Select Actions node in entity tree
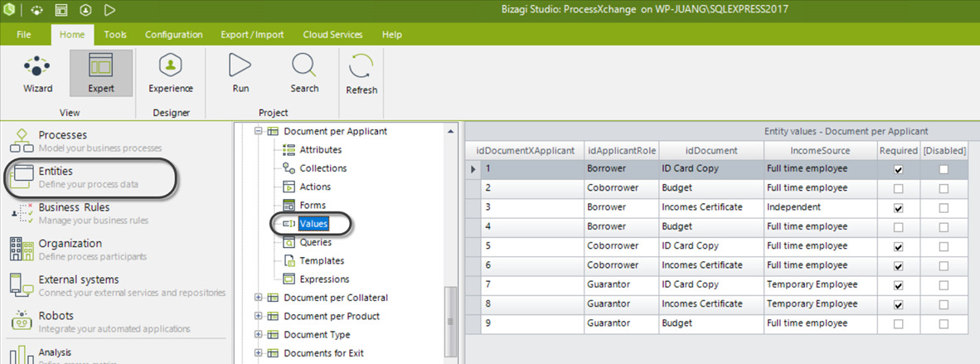The image size is (980, 364). 315,187
